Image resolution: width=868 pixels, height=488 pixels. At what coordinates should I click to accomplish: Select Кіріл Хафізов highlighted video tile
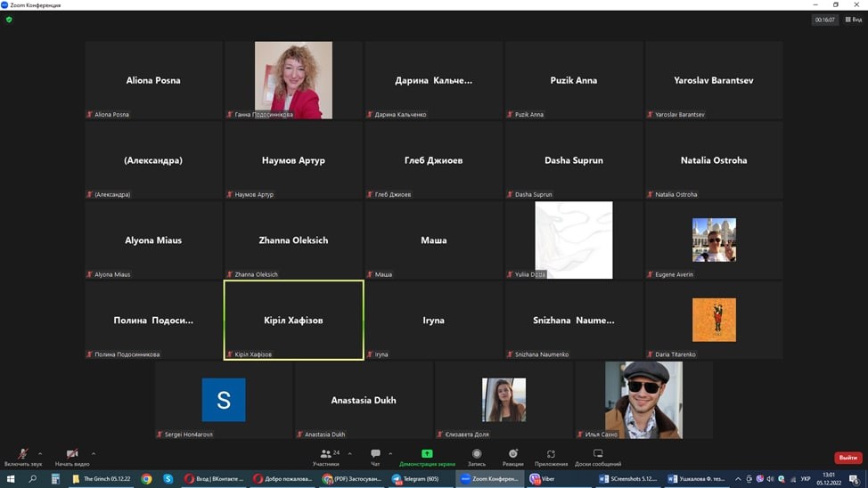pyautogui.click(x=293, y=320)
